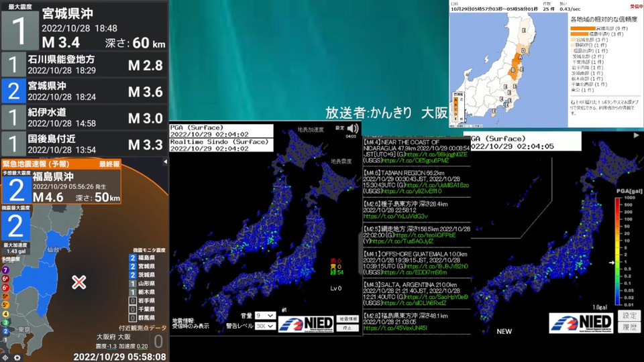Click the PGA color scale bar
This screenshot has height=362, width=644.
click(x=618, y=251)
